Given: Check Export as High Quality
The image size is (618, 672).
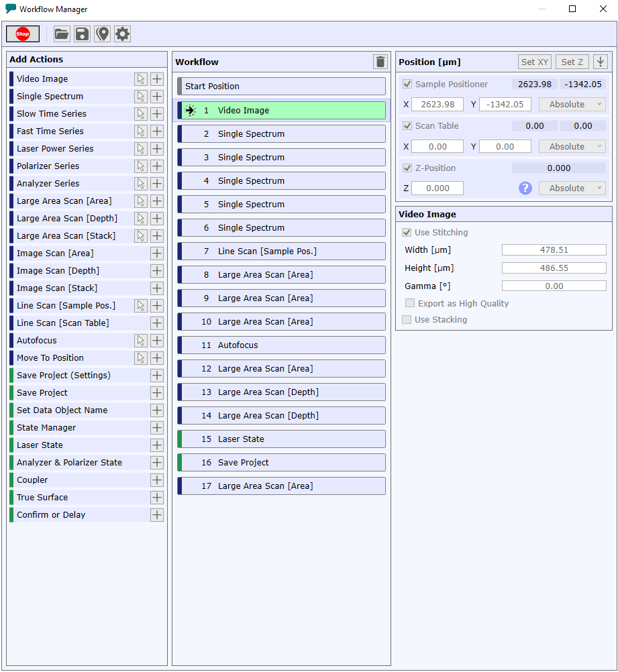Looking at the screenshot, I should 410,303.
